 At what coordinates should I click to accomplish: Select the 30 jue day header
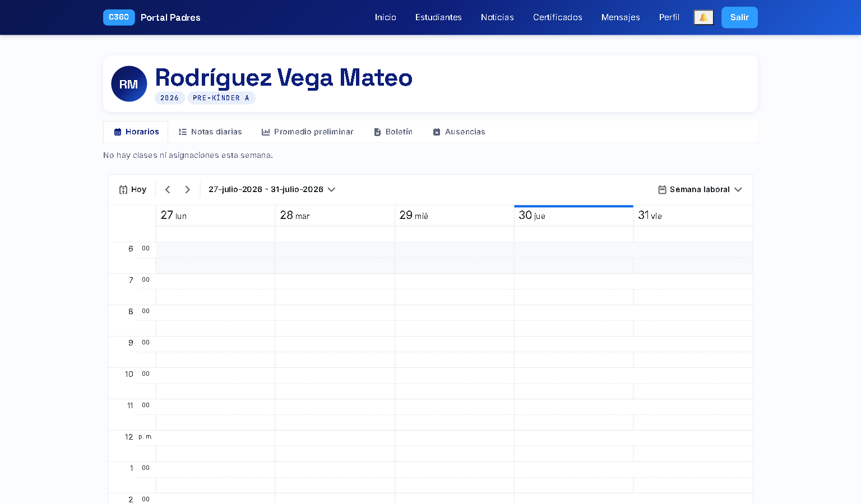573,216
